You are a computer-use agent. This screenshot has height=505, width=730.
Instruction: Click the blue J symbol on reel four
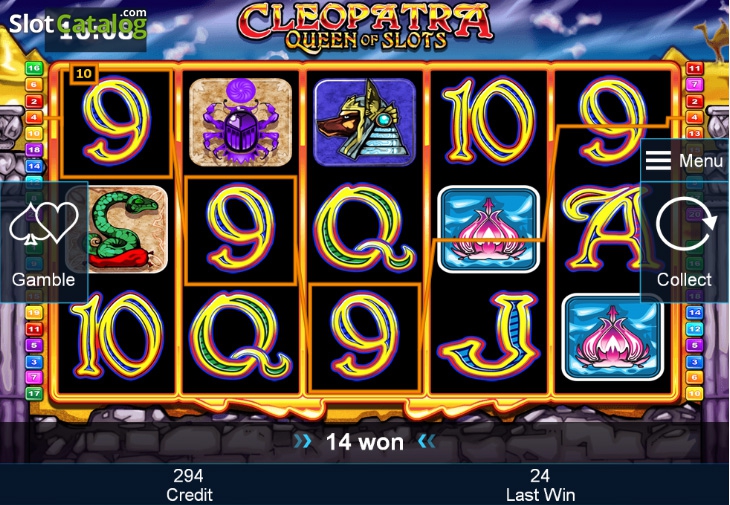(x=487, y=337)
